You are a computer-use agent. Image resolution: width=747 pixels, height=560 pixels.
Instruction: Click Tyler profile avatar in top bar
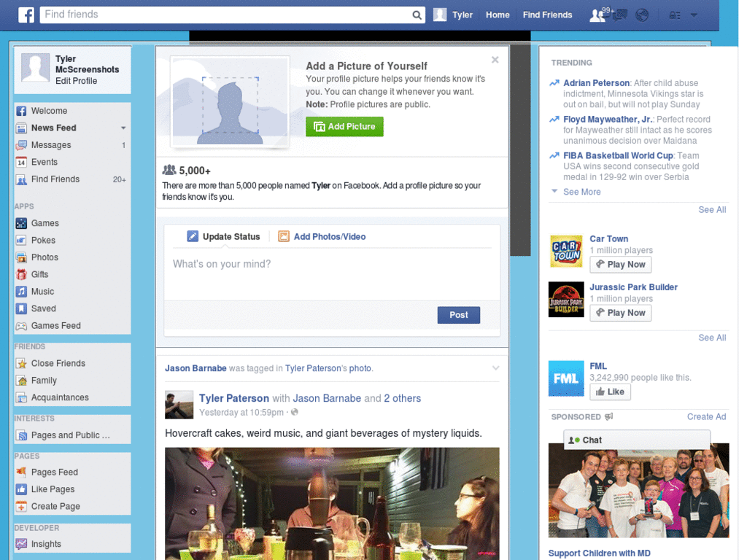click(x=440, y=15)
